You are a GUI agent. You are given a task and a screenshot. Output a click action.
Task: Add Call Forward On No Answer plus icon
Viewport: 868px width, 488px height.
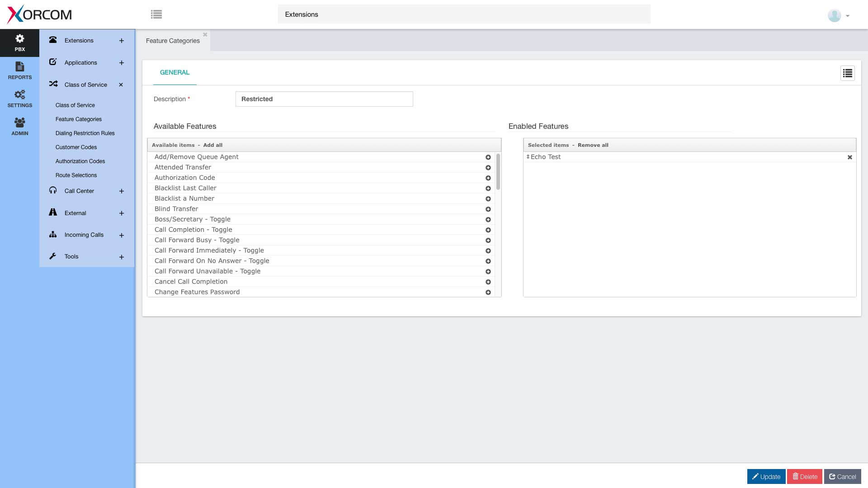click(488, 261)
